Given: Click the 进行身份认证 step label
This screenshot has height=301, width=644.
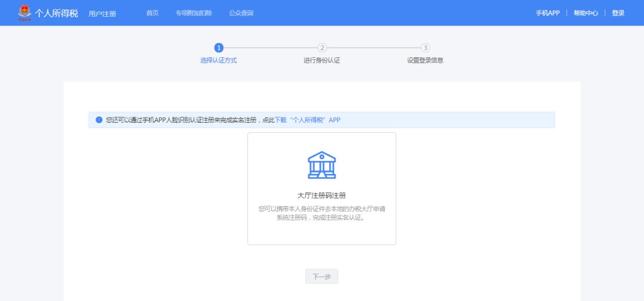Looking at the screenshot, I should click(322, 60).
